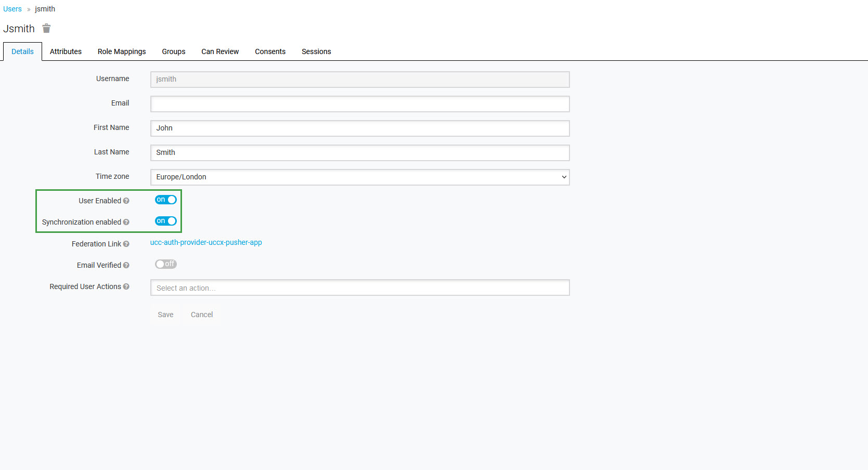Delete user via trash icon beside Jsmith

click(x=46, y=29)
